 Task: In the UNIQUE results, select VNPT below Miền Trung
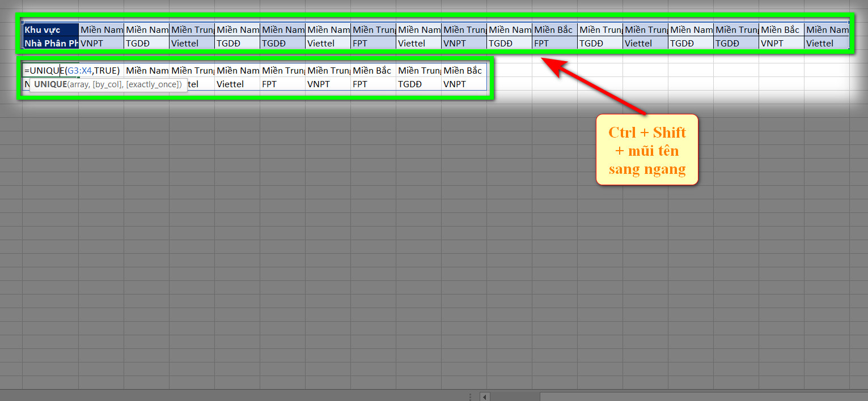328,84
